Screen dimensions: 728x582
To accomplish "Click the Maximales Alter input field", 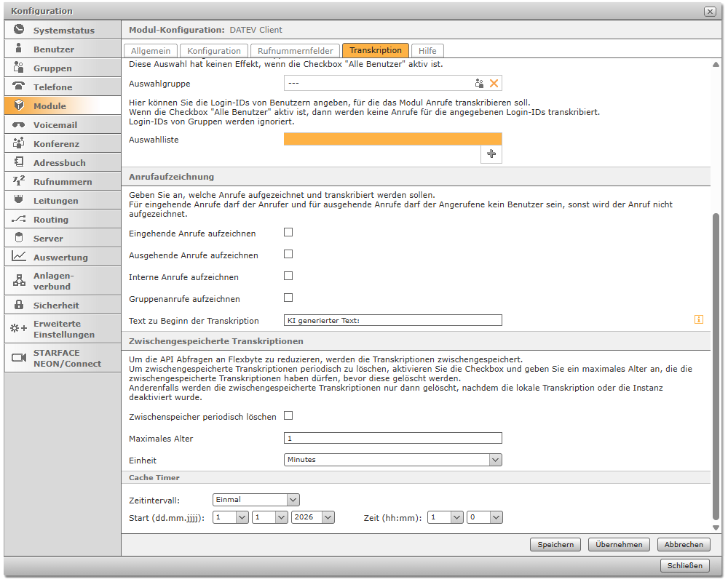I will [x=393, y=438].
